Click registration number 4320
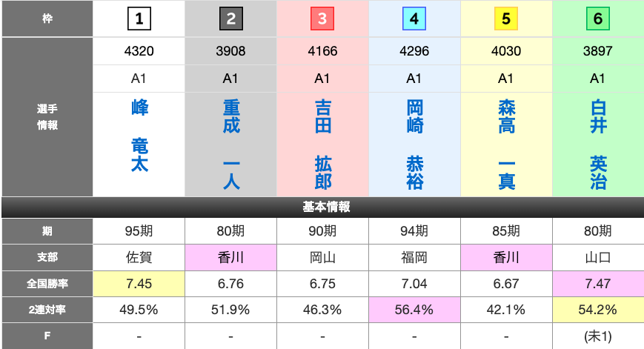The width and height of the screenshot is (644, 349). [x=139, y=52]
